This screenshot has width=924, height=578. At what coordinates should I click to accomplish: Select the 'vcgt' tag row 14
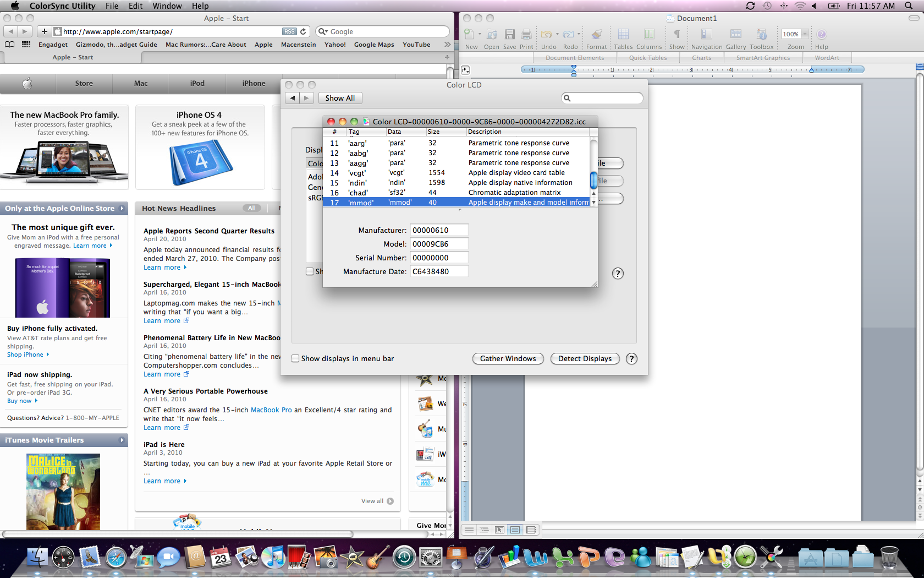pos(456,173)
